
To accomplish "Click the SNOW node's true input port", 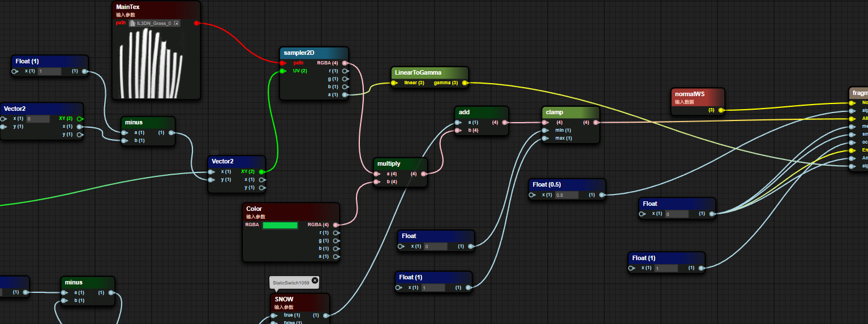I will tap(274, 316).
